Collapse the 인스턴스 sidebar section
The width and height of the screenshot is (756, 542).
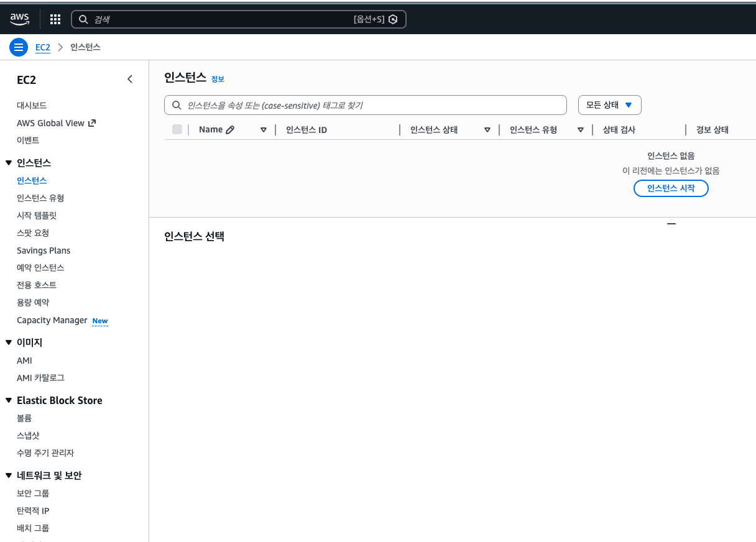(9, 163)
